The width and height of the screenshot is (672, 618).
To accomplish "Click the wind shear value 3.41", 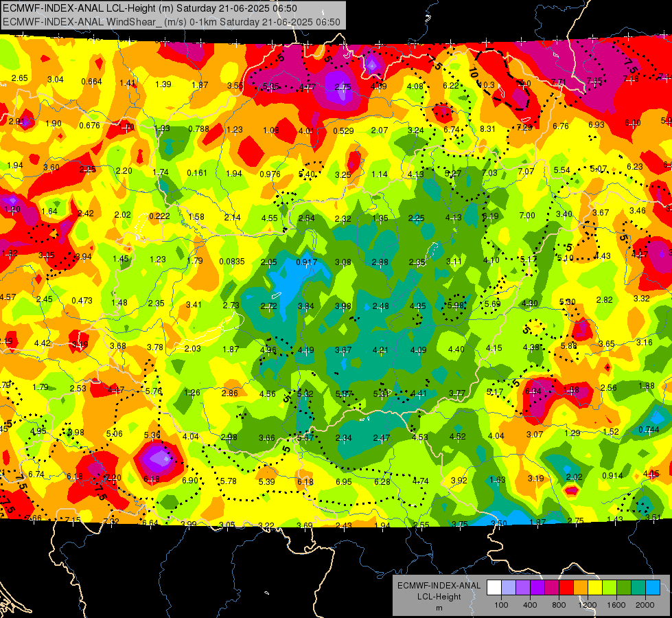I will click(194, 304).
